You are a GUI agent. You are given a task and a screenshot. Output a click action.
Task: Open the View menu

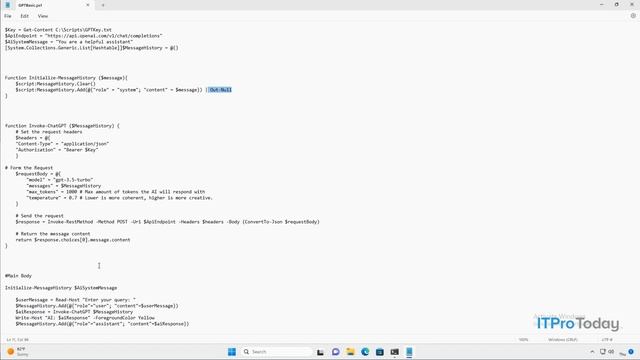point(43,16)
